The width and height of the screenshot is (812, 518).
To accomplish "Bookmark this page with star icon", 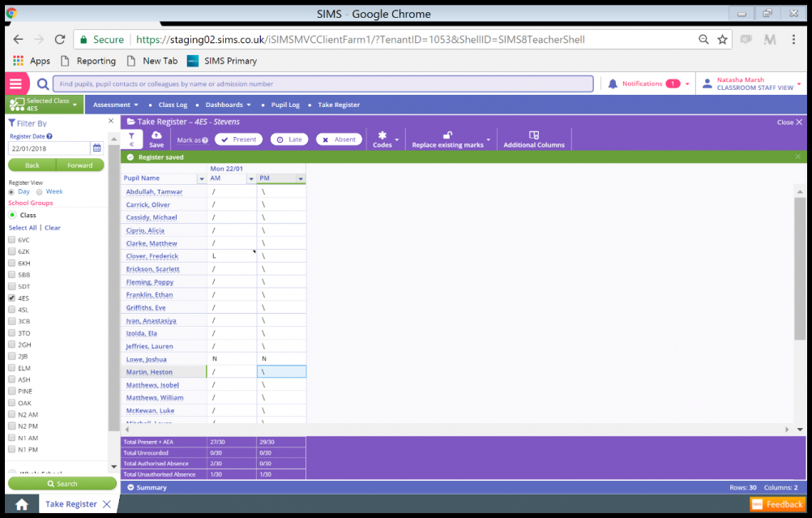I will pyautogui.click(x=722, y=40).
